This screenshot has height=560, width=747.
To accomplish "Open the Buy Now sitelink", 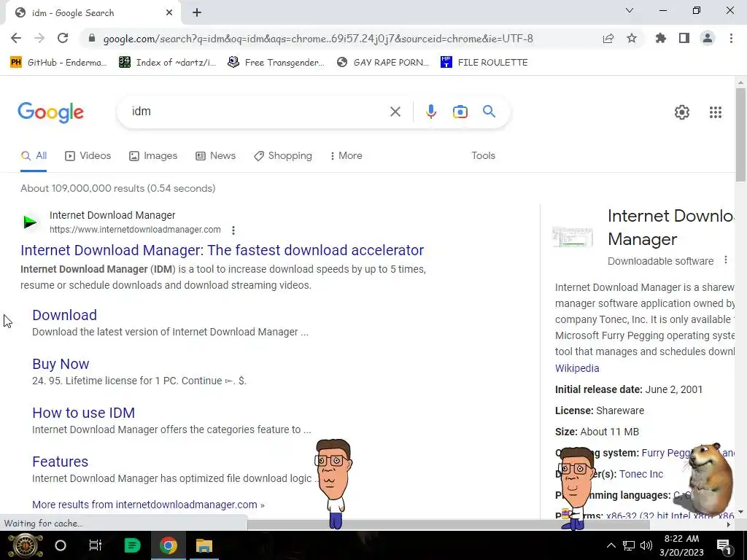I will tap(61, 364).
